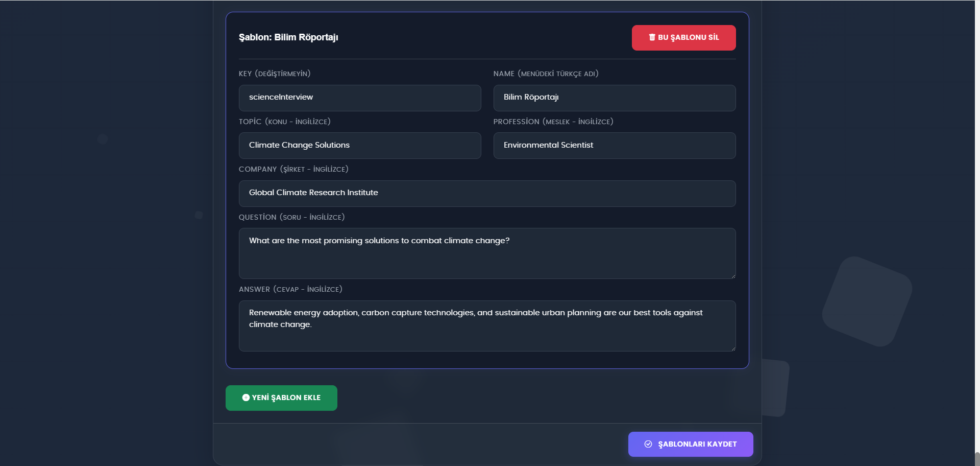Delete template with Bu Şablonu Sil button
The image size is (980, 466).
[x=684, y=38]
